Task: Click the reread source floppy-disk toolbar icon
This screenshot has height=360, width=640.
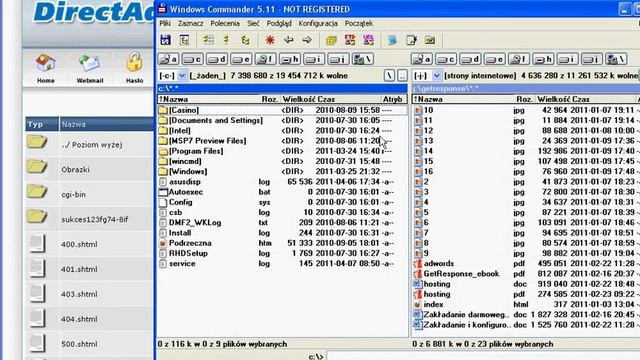Action: 165,40
